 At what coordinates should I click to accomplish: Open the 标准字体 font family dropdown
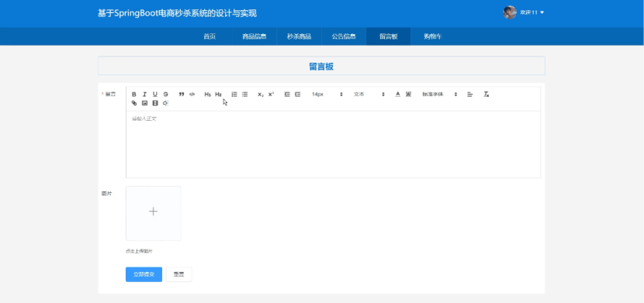(x=439, y=95)
